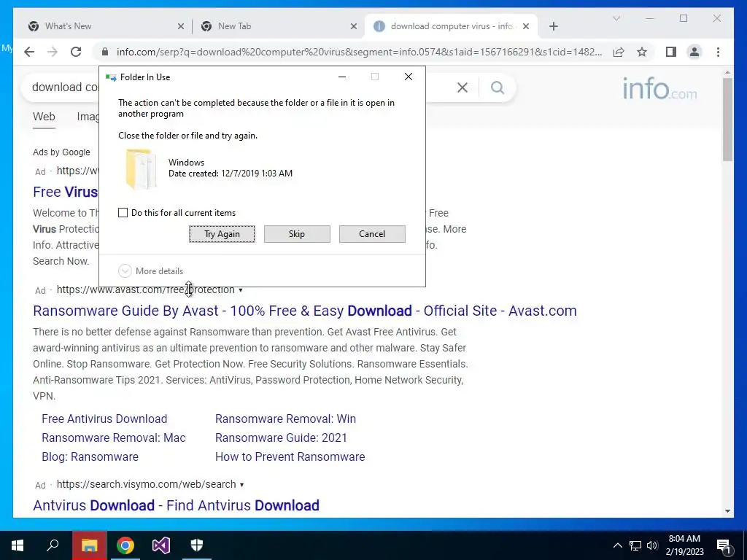
Task: Click the Chrome taskbar icon
Action: coord(125,545)
